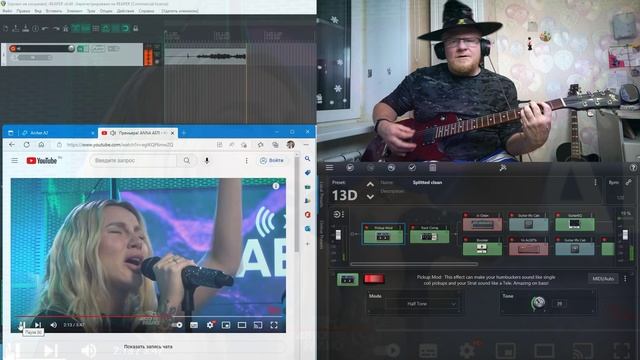The height and width of the screenshot is (360, 640).
Task: Open browser collections icon
Action: (276, 144)
